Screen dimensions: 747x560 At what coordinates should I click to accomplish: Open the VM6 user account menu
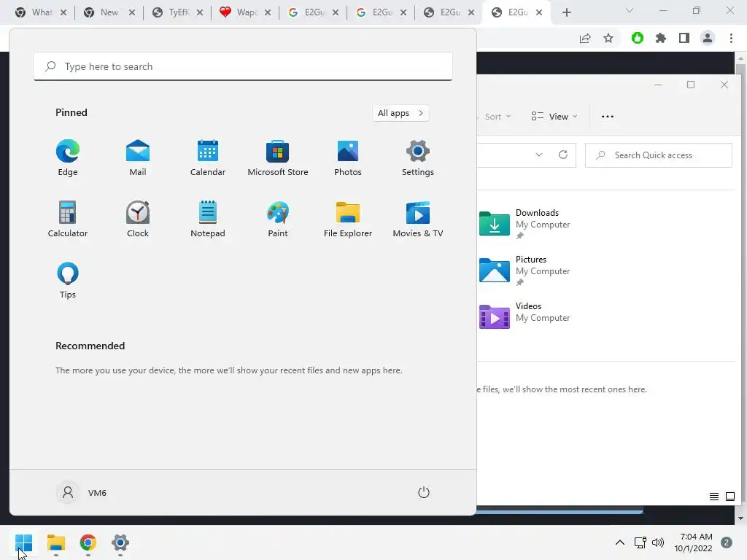click(82, 492)
